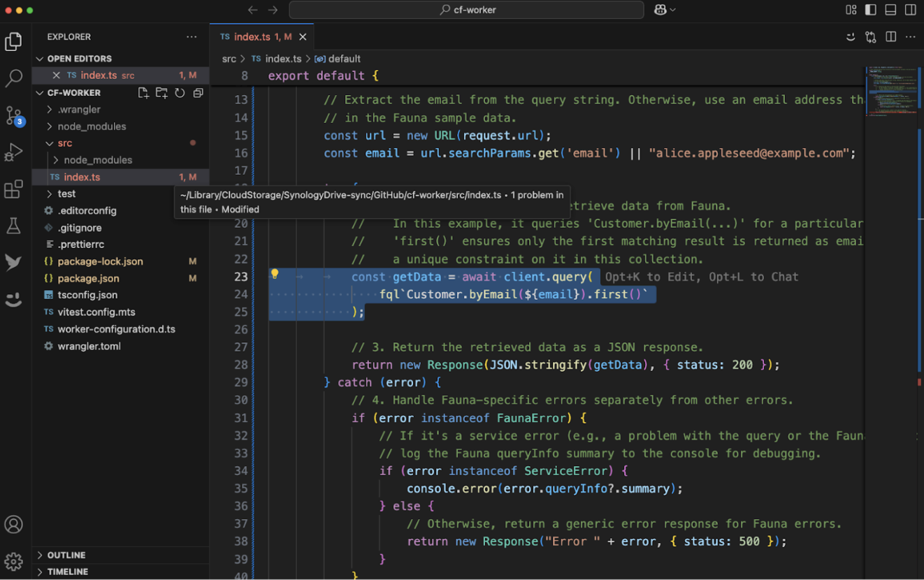
Task: Open the smiley chat icon in the activity bar
Action: click(x=13, y=300)
